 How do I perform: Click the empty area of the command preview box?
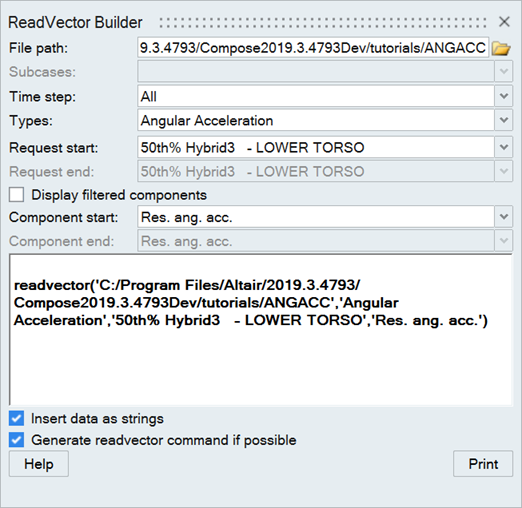click(x=261, y=367)
